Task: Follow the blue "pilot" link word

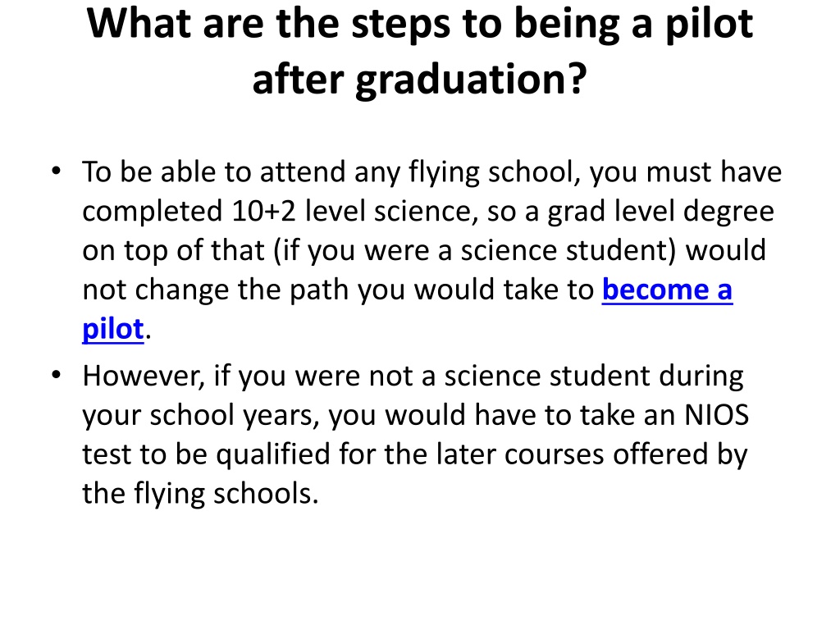Action: [113, 328]
